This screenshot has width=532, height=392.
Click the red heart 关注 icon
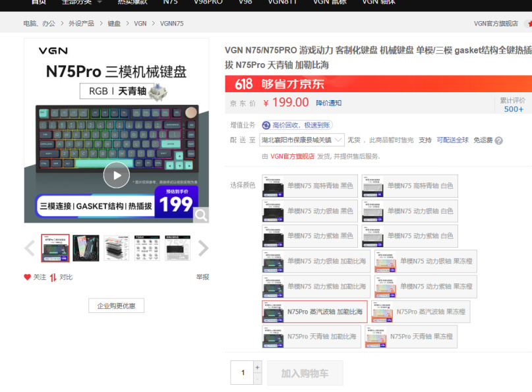pos(28,277)
